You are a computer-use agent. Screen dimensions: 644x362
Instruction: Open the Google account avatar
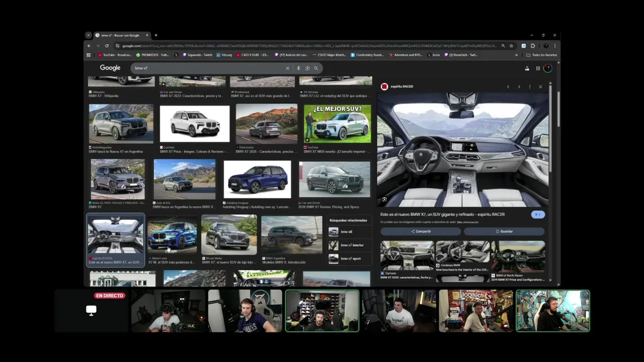[x=548, y=68]
